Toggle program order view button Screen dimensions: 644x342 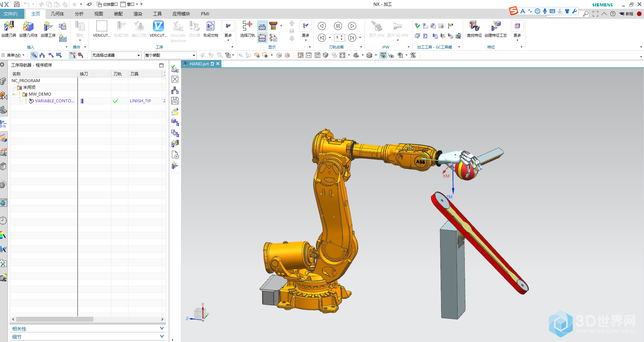pos(34,55)
